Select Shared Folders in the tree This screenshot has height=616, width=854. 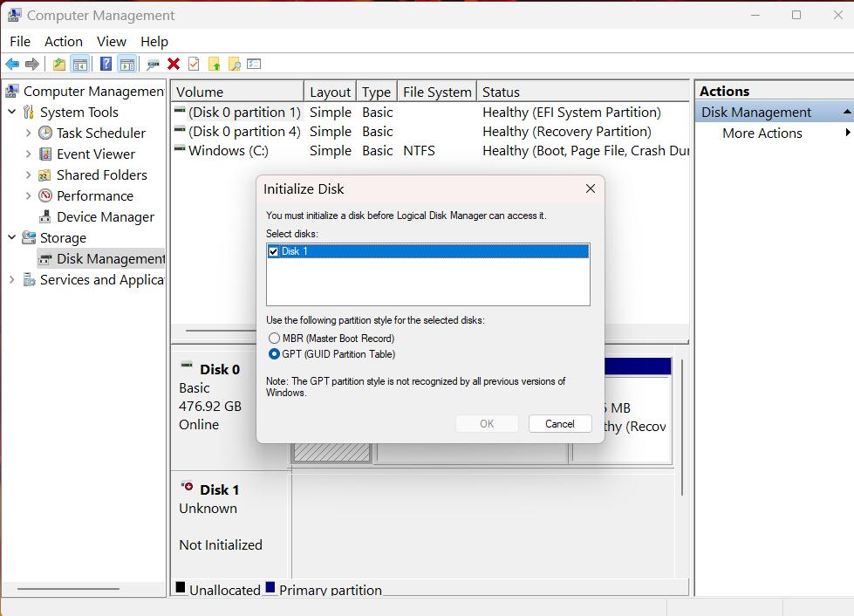102,175
